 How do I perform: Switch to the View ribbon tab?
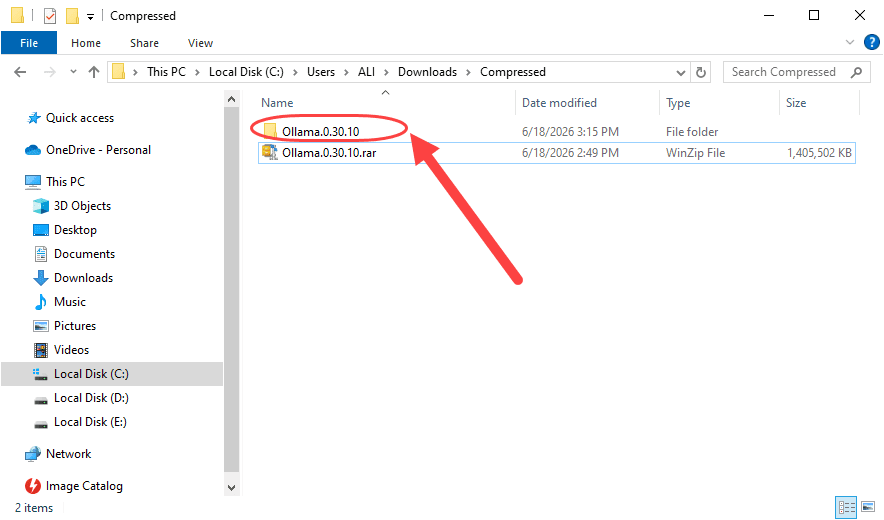(200, 43)
